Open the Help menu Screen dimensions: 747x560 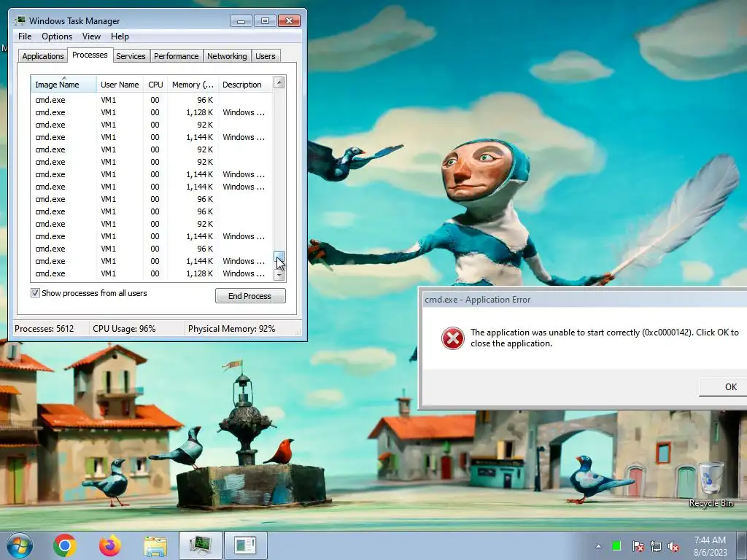[x=120, y=36]
